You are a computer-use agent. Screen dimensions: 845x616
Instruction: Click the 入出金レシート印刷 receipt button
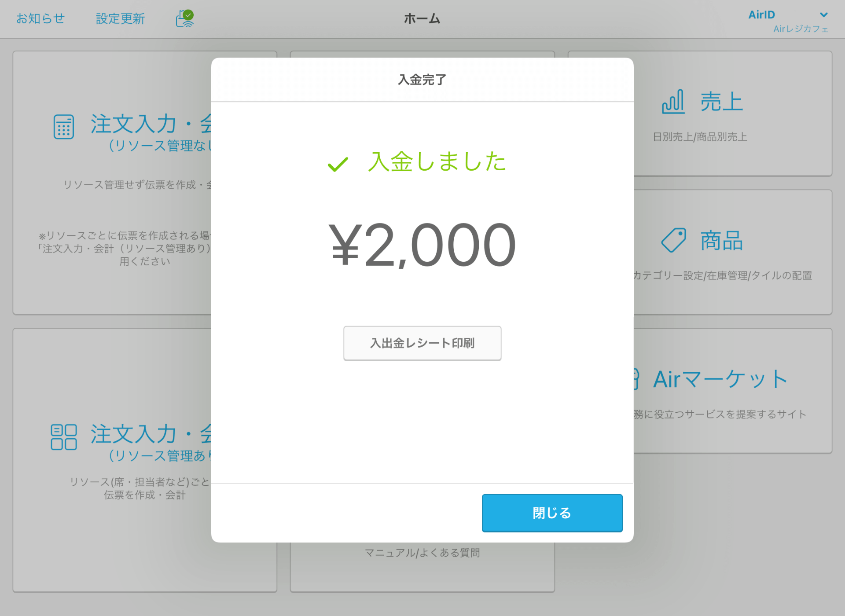[x=422, y=342]
